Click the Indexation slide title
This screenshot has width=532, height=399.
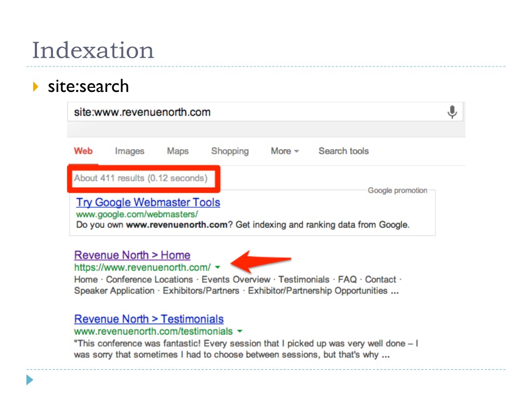click(x=93, y=50)
